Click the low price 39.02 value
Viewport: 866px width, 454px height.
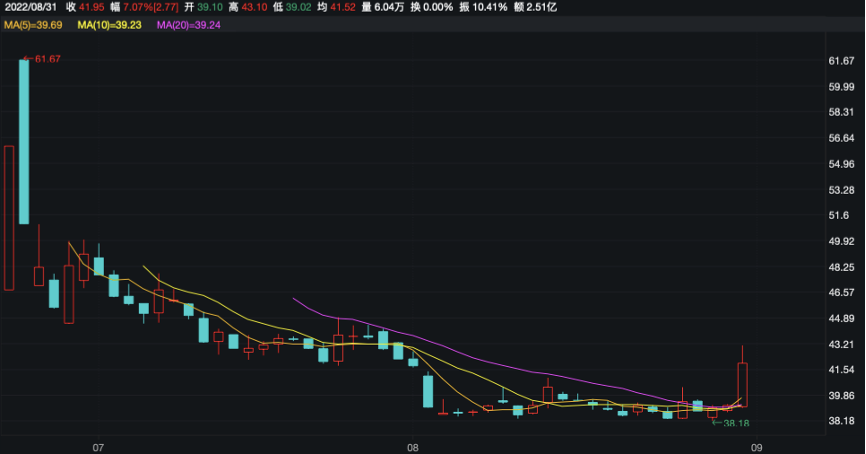pos(299,7)
